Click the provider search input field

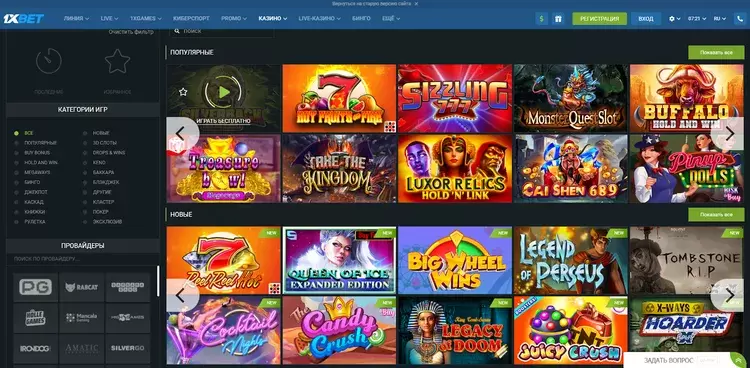pos(83,259)
